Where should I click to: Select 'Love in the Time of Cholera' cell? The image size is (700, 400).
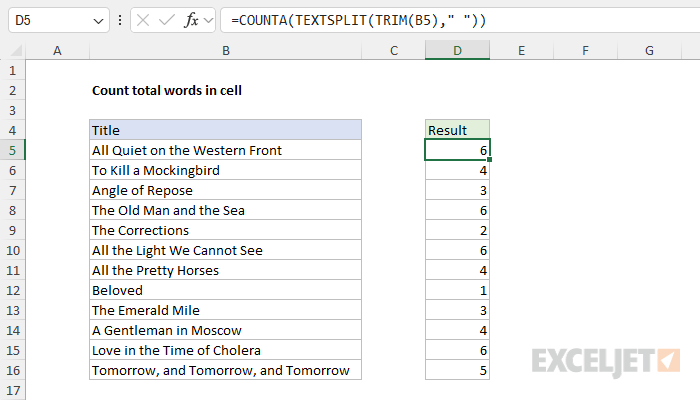coord(225,350)
